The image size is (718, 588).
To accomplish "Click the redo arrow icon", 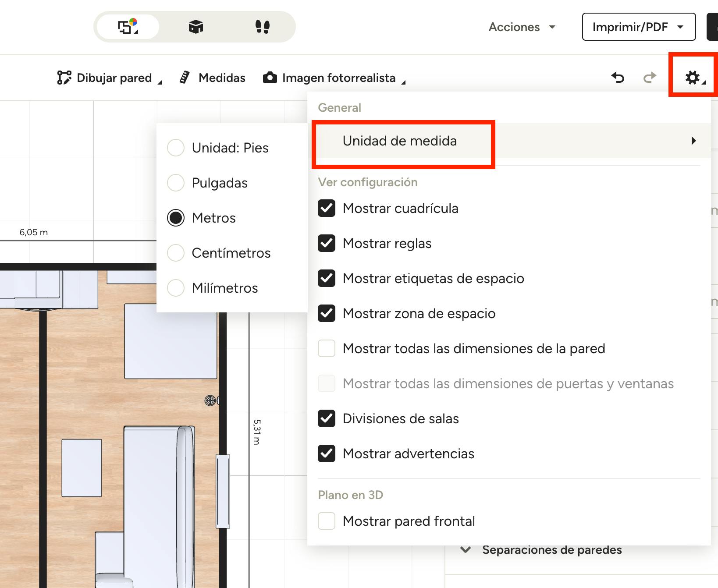I will click(650, 78).
